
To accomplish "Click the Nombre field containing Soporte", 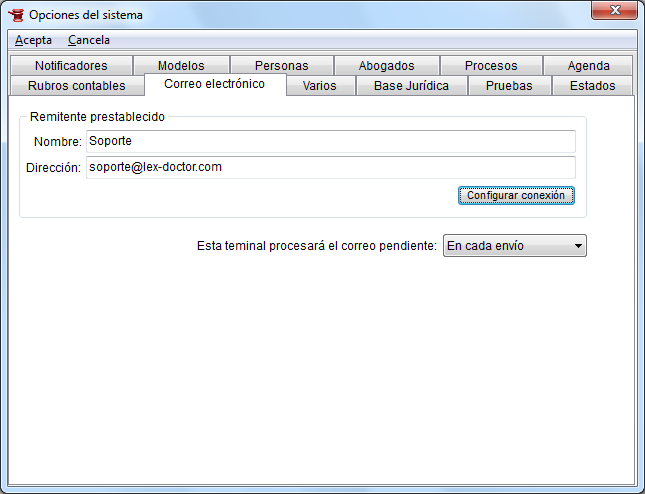I will tap(330, 142).
